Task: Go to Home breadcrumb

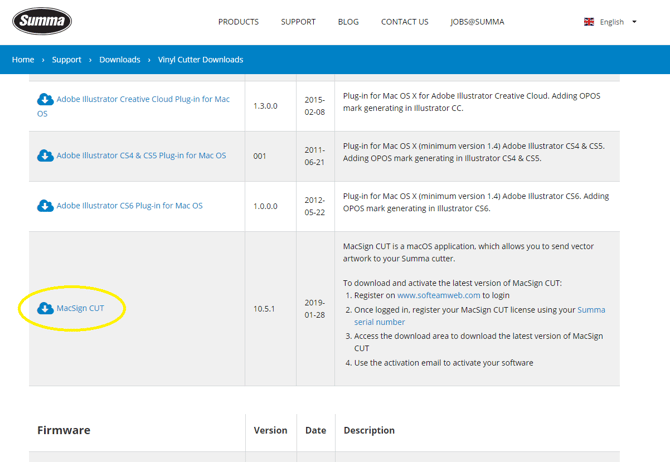Action: tap(23, 60)
